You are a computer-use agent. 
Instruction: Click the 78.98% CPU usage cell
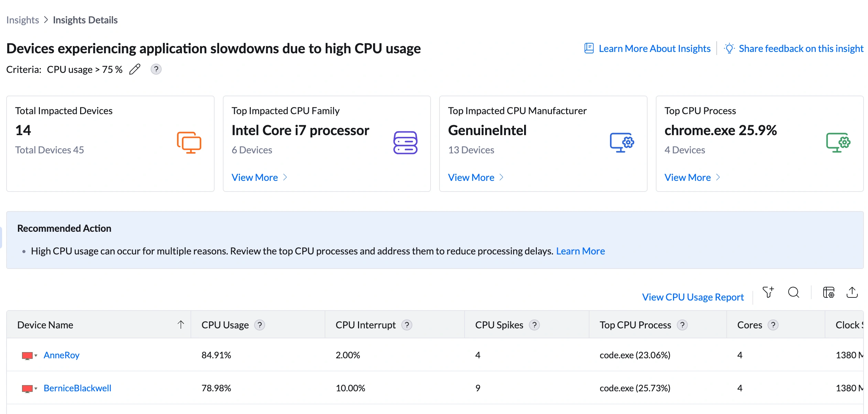tap(216, 388)
